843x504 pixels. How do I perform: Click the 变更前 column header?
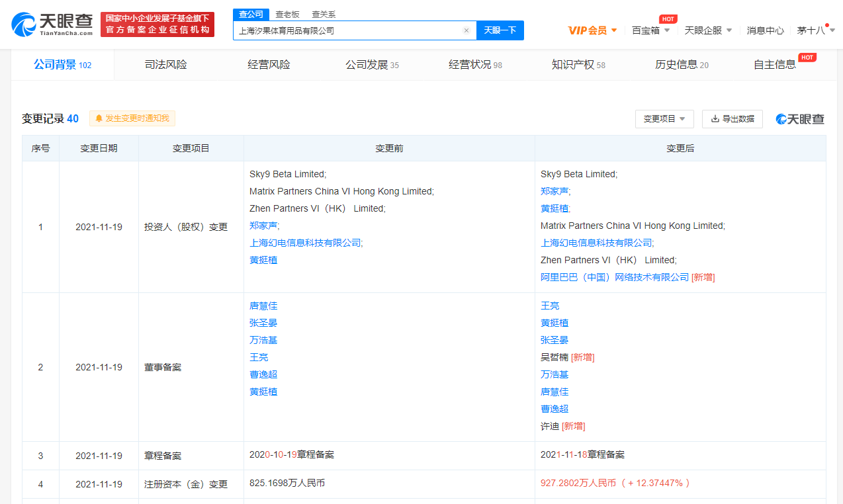coord(389,149)
